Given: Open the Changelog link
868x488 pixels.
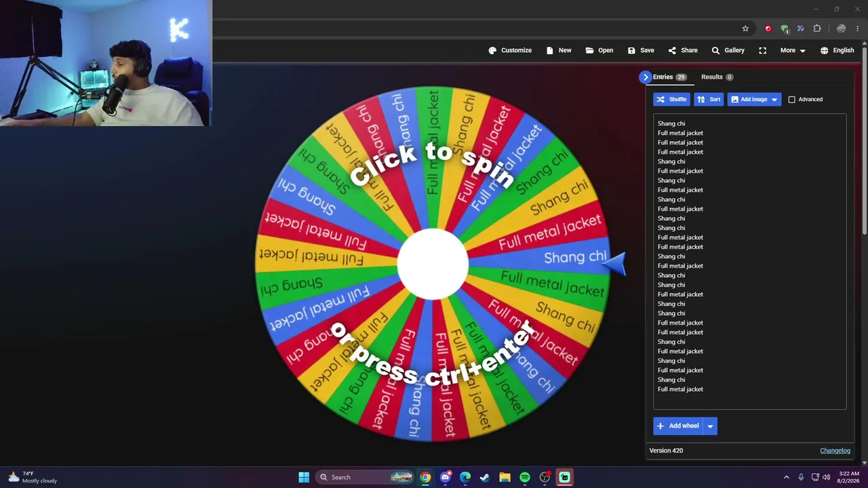Looking at the screenshot, I should coord(835,451).
